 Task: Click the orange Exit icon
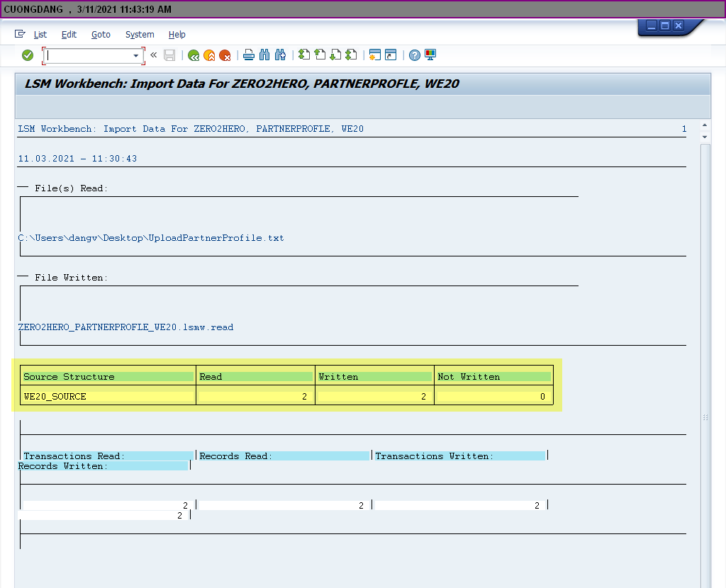tap(209, 55)
